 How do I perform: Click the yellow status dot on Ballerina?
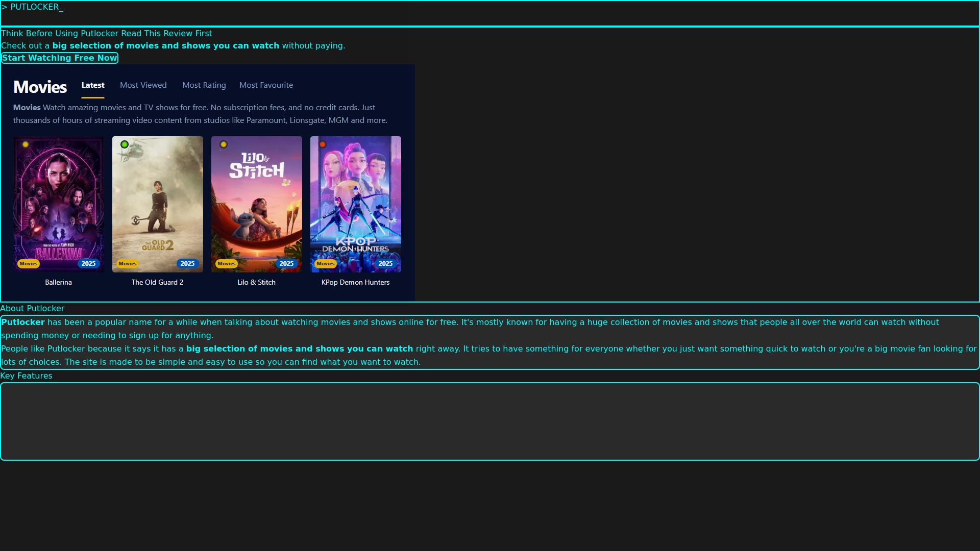pyautogui.click(x=26, y=144)
